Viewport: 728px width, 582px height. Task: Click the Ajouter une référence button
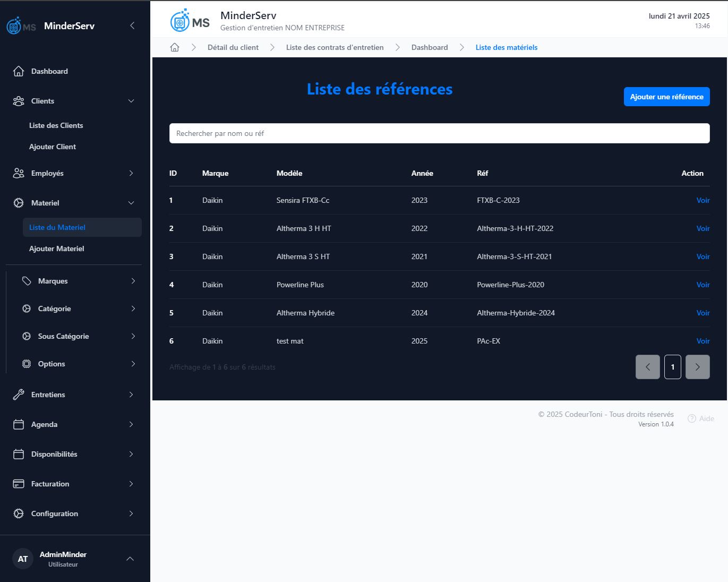(666, 97)
